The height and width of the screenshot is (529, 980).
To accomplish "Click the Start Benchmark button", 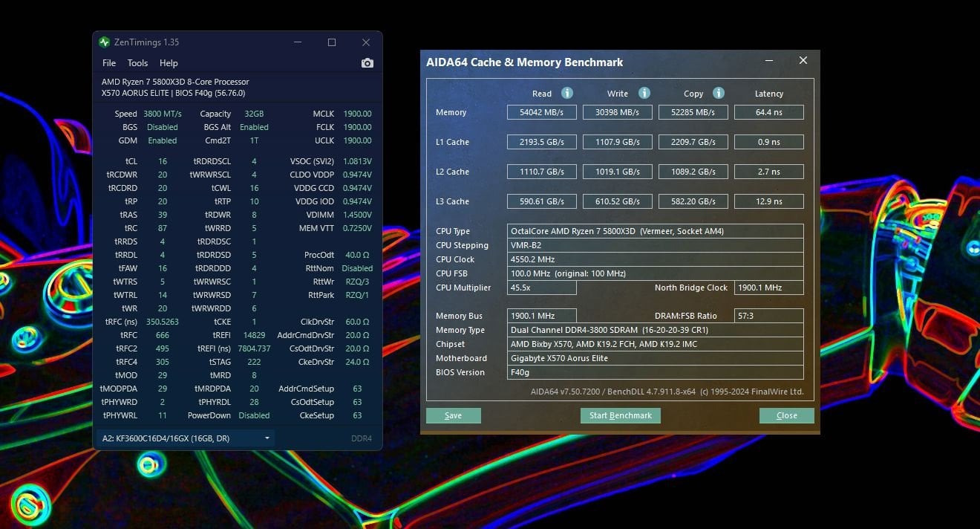I will 621,415.
